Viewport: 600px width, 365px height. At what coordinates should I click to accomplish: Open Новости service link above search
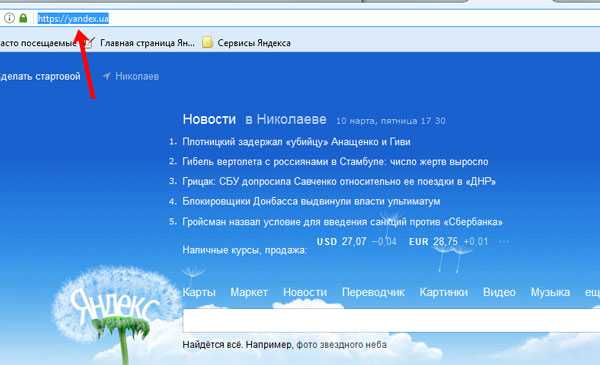[x=305, y=293]
